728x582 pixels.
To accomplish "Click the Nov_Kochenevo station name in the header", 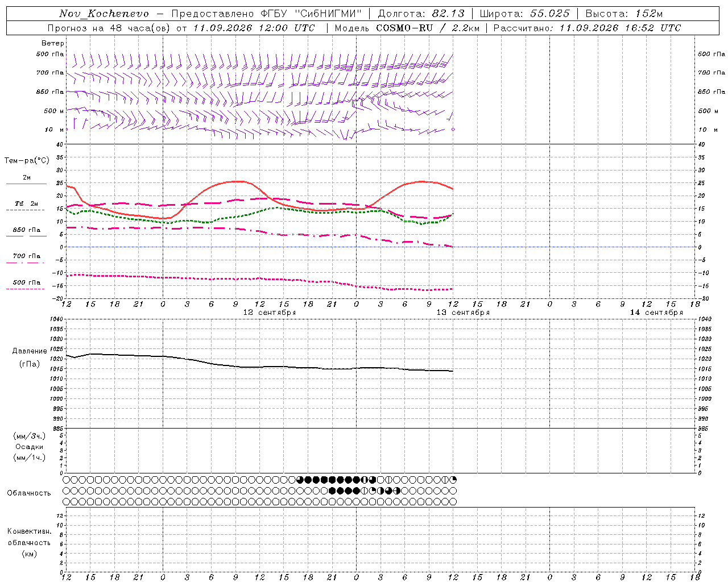I will (x=104, y=14).
